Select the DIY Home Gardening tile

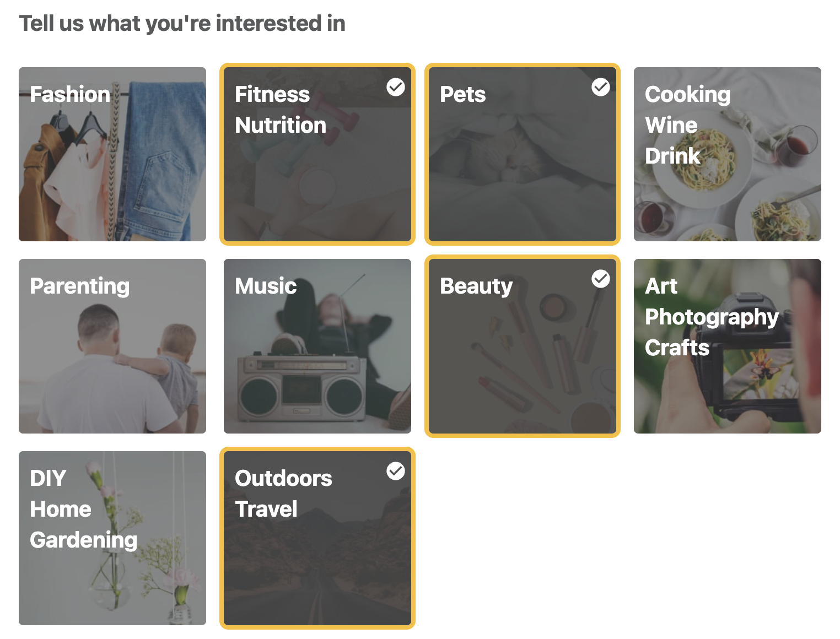pos(112,538)
